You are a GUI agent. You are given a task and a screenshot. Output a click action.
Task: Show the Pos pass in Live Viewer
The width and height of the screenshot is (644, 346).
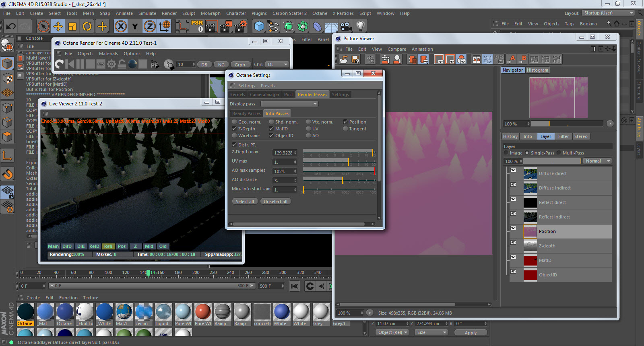tap(122, 246)
